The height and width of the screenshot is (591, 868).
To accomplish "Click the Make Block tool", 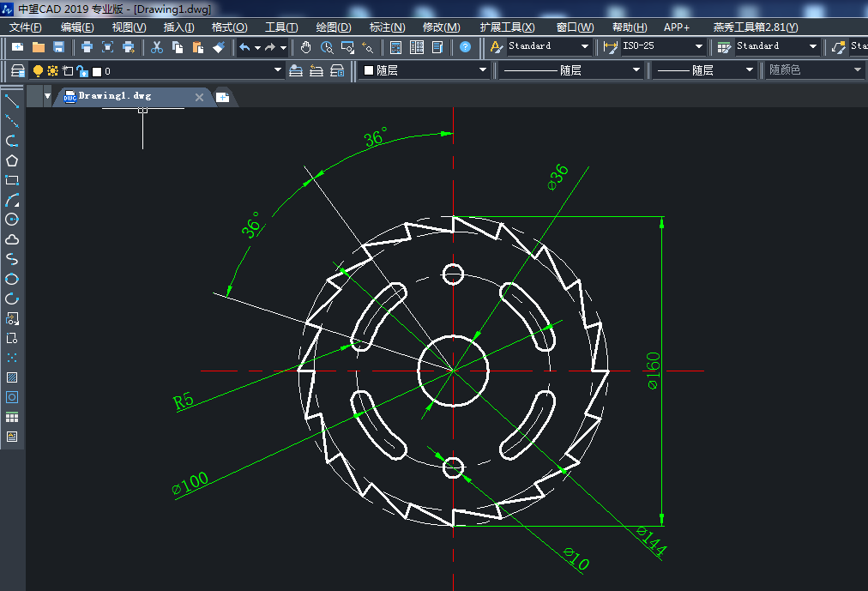I will (x=12, y=338).
